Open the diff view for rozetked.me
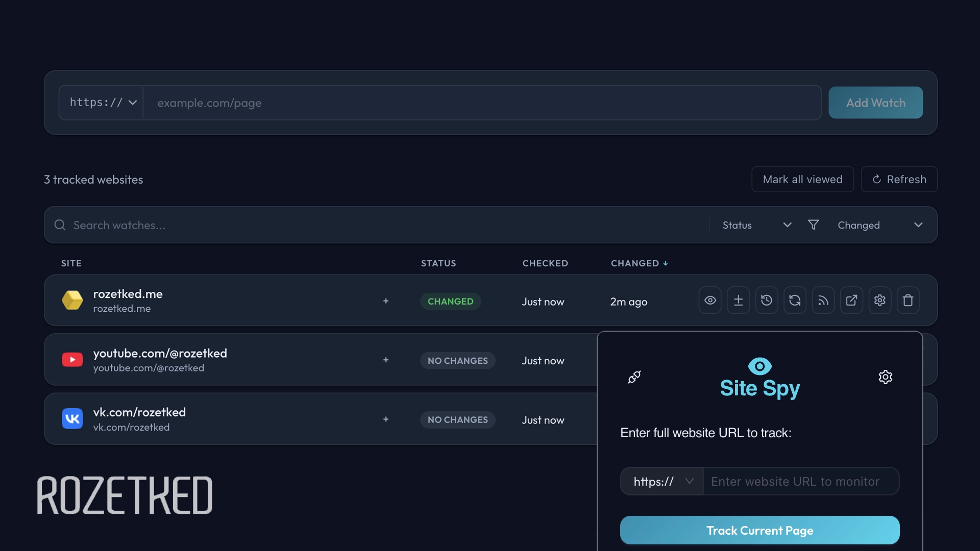The height and width of the screenshot is (551, 980). tap(739, 300)
